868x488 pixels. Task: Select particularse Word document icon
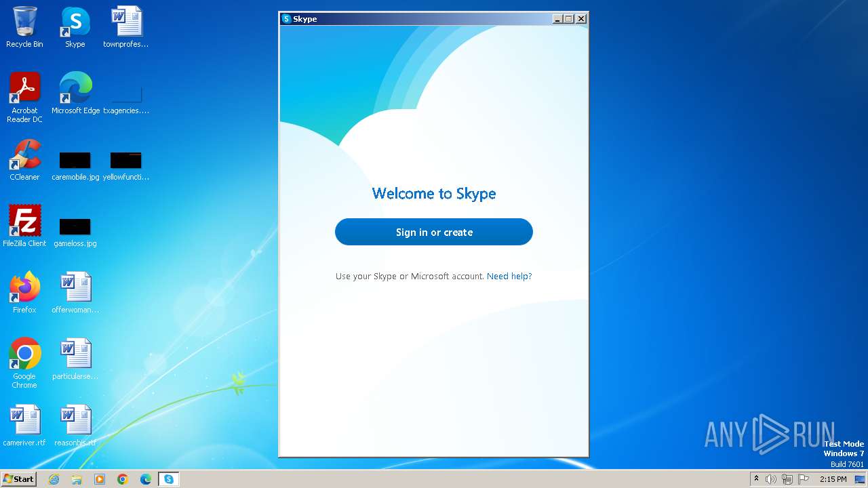point(75,359)
